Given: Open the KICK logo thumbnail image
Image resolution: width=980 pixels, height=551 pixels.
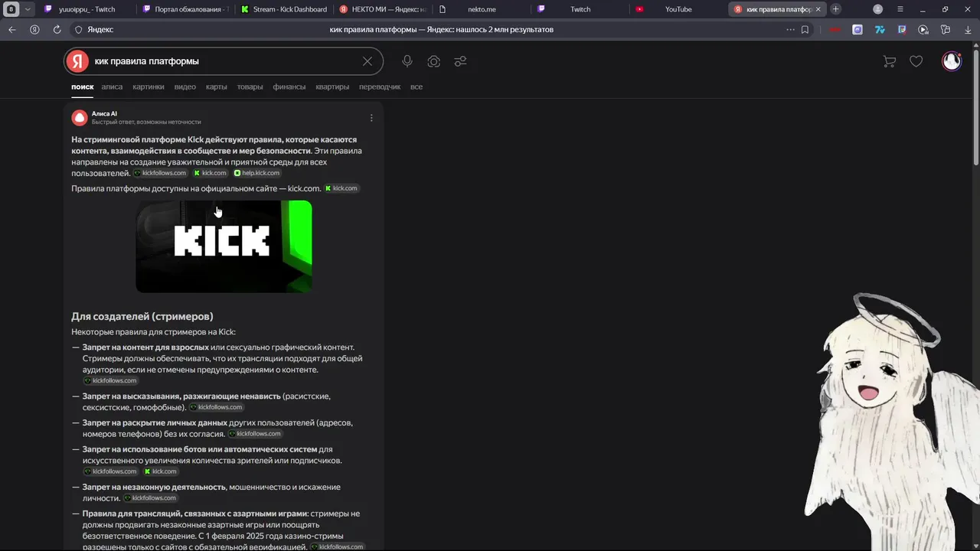Looking at the screenshot, I should [224, 246].
